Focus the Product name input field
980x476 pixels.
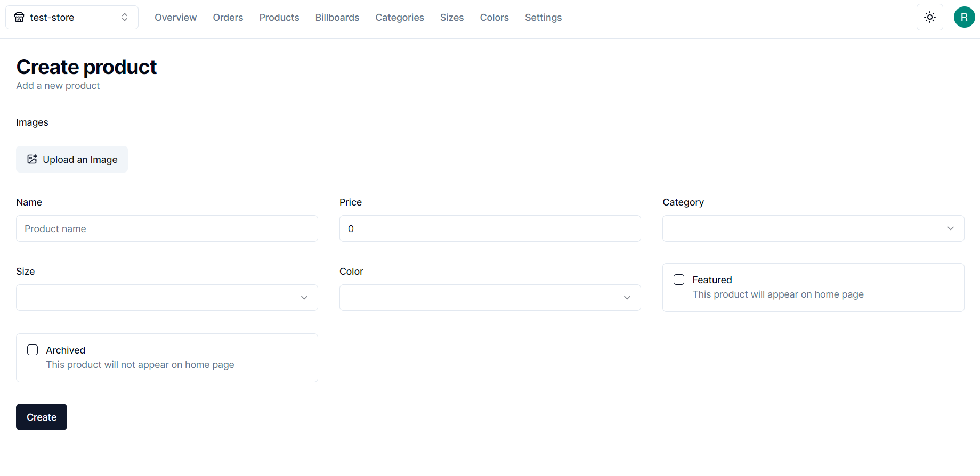167,228
